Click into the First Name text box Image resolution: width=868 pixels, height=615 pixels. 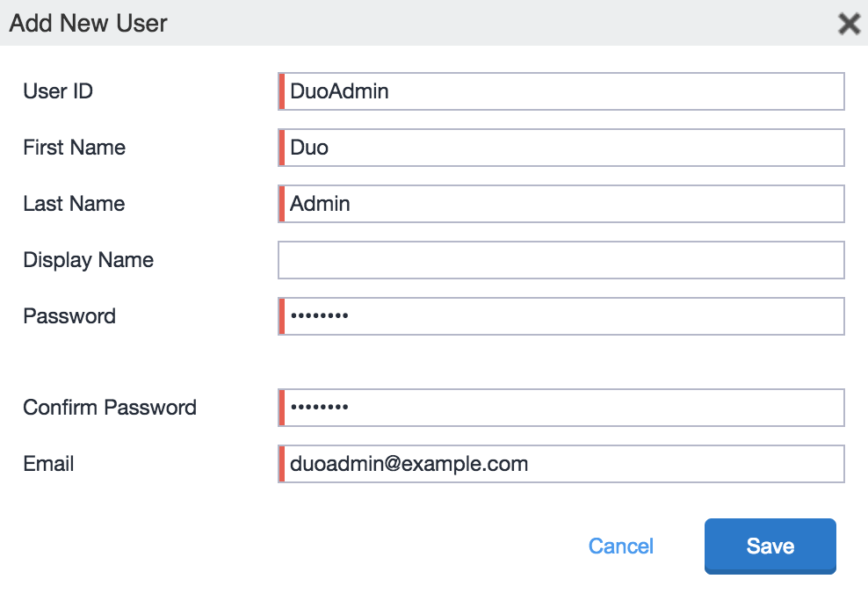coord(562,148)
